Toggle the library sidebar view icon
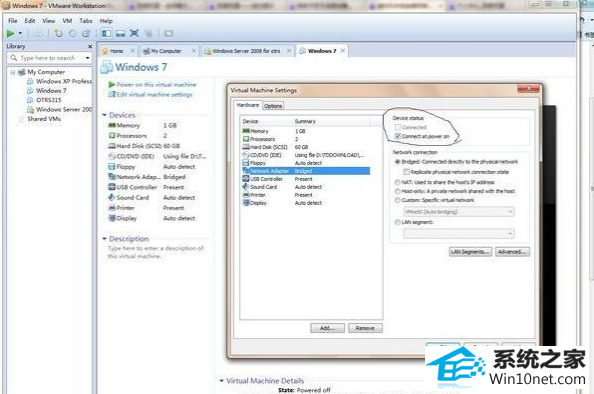This screenshot has height=394, width=594. point(106,34)
